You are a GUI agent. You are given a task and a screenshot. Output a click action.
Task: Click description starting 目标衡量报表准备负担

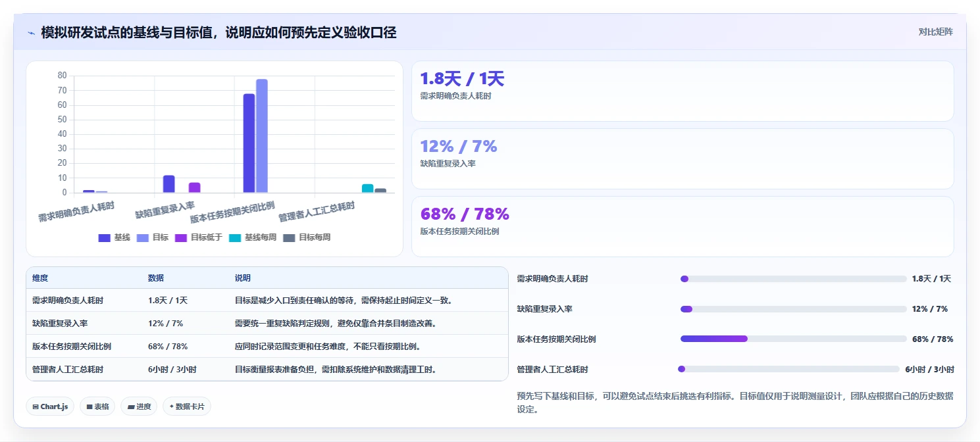pyautogui.click(x=335, y=369)
